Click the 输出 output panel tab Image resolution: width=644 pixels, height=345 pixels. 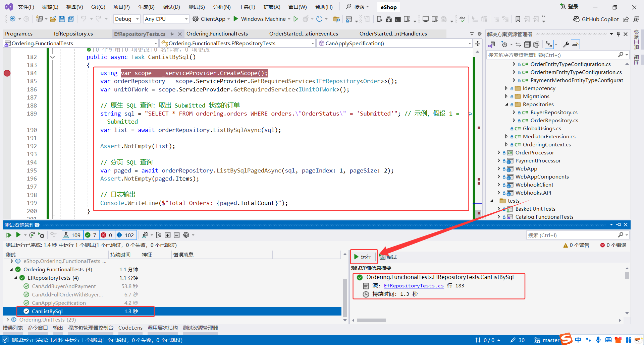coord(58,328)
